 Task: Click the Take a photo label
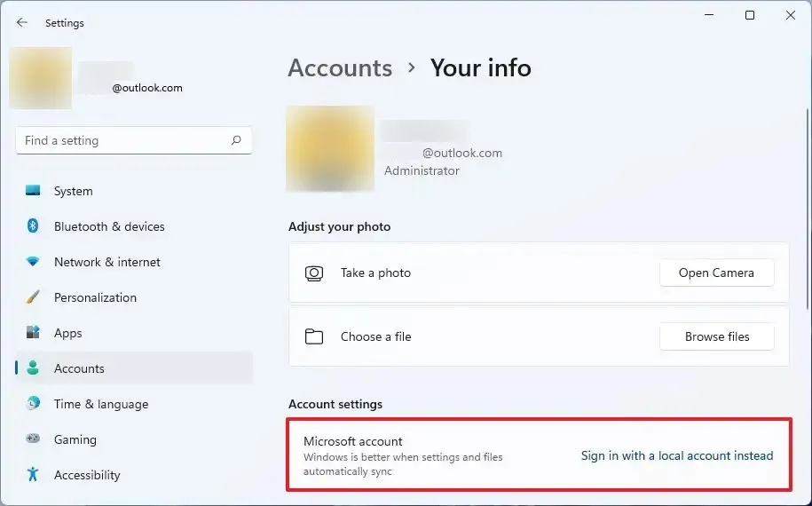(x=375, y=273)
